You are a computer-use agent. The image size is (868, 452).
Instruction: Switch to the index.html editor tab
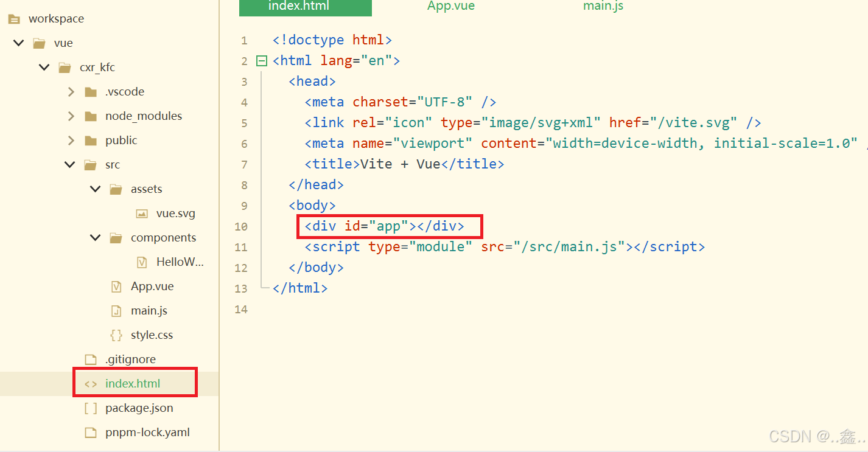coord(305,7)
